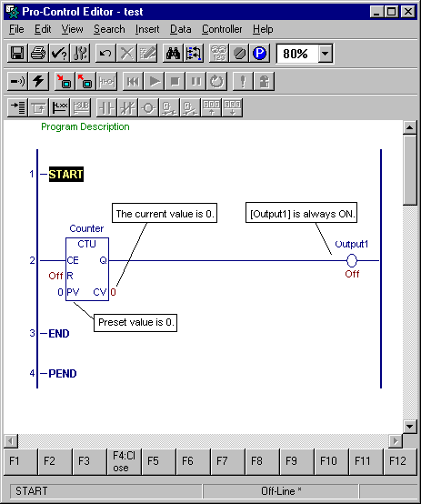The image size is (421, 504).
Task: Click the circular reset arrow control
Action: tap(216, 81)
